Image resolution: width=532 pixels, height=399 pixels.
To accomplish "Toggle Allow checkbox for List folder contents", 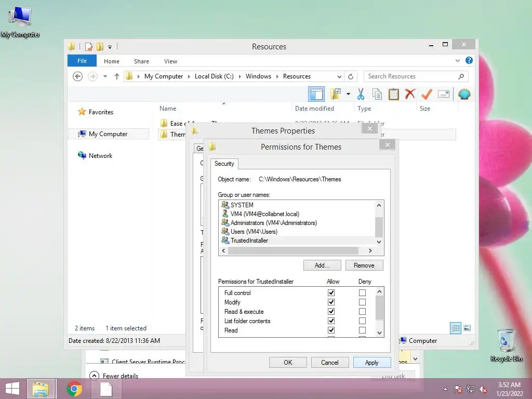I will (331, 321).
